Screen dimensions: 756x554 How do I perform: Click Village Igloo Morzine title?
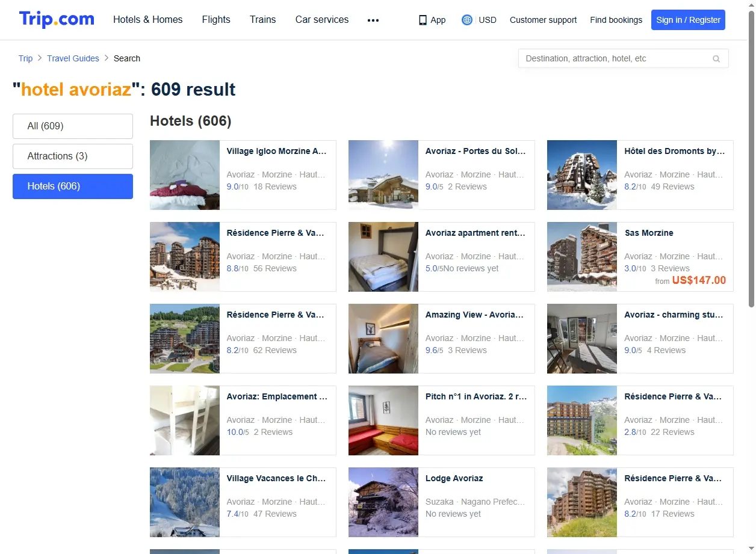point(277,152)
